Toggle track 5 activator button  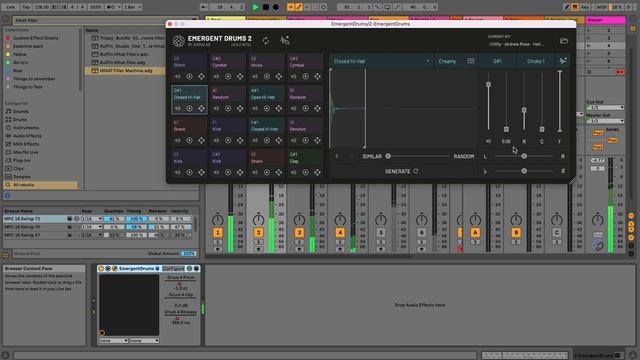381,233
